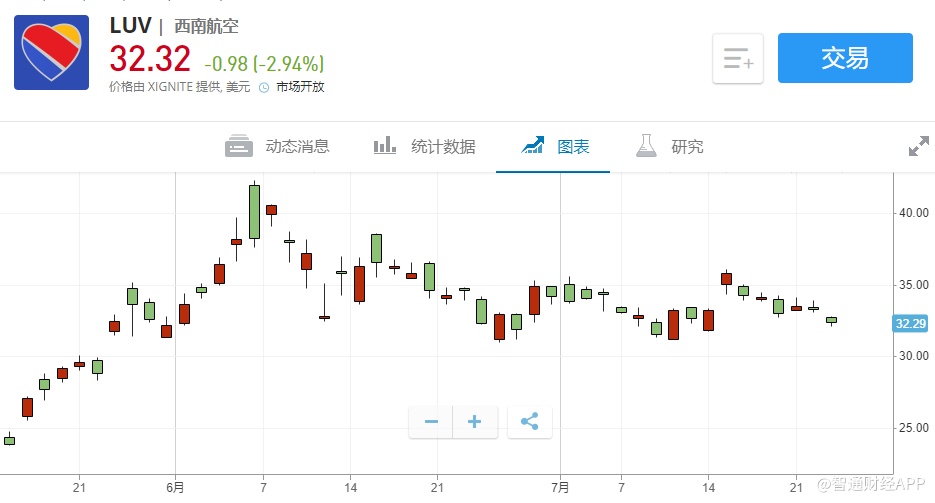Expand chart to fullscreen with arrows icon
Image resolution: width=935 pixels, height=503 pixels.
click(918, 147)
